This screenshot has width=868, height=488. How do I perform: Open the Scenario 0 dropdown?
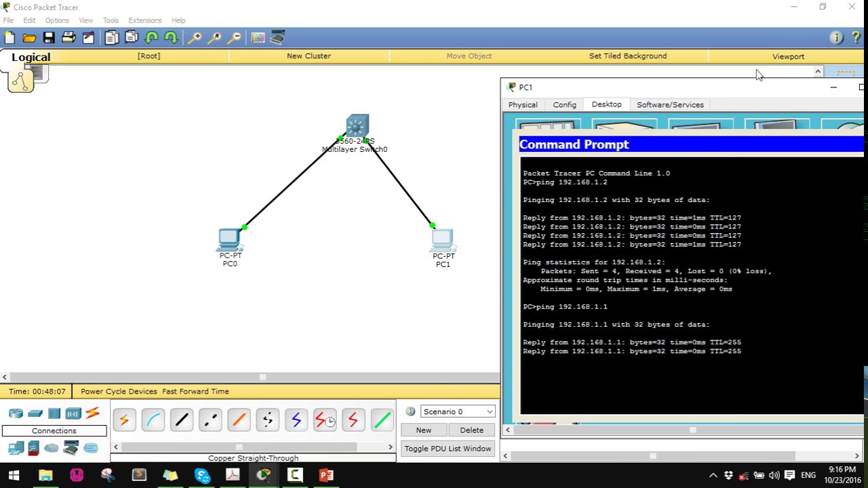click(458, 411)
